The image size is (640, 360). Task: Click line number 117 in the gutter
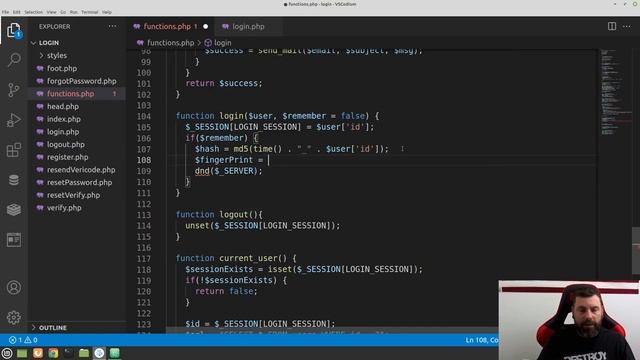click(144, 259)
